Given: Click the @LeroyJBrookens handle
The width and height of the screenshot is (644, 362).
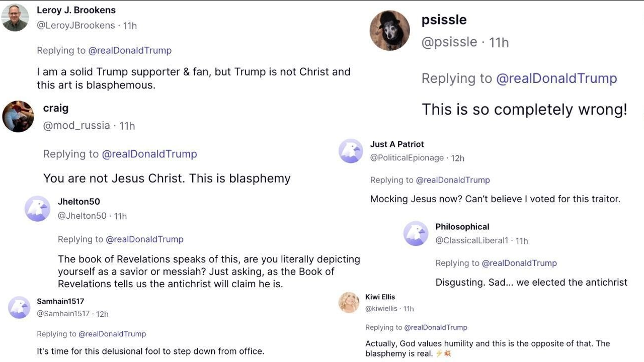Looking at the screenshot, I should point(76,25).
